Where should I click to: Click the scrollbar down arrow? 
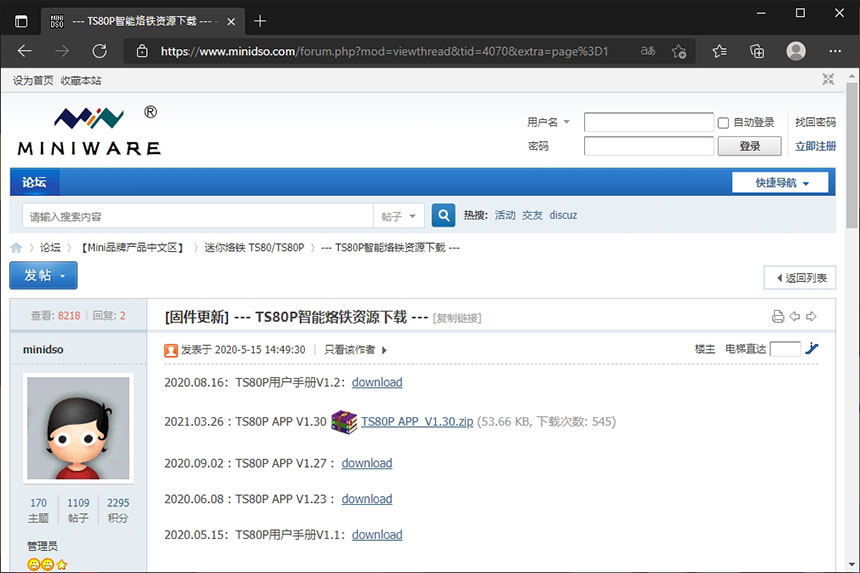pyautogui.click(x=851, y=565)
